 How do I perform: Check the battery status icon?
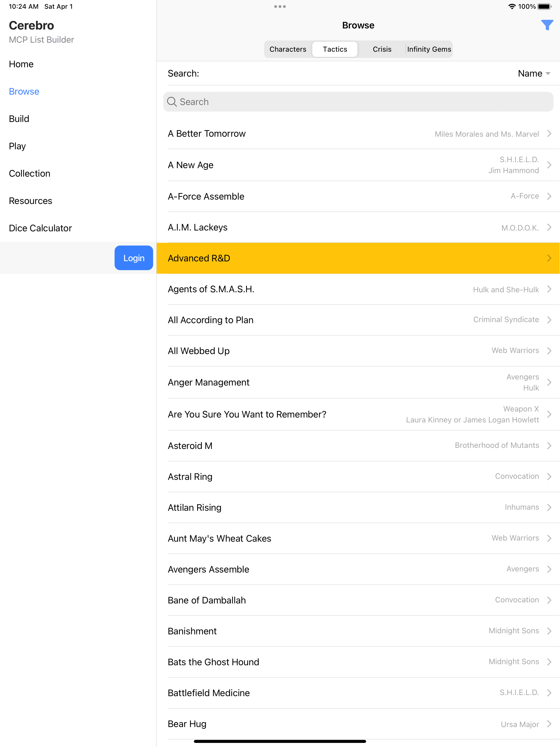point(545,6)
